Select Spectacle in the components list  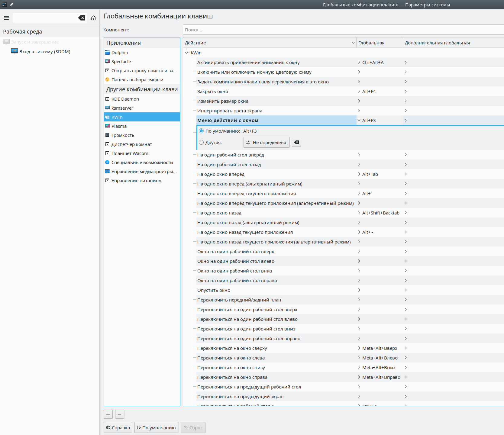click(142, 61)
